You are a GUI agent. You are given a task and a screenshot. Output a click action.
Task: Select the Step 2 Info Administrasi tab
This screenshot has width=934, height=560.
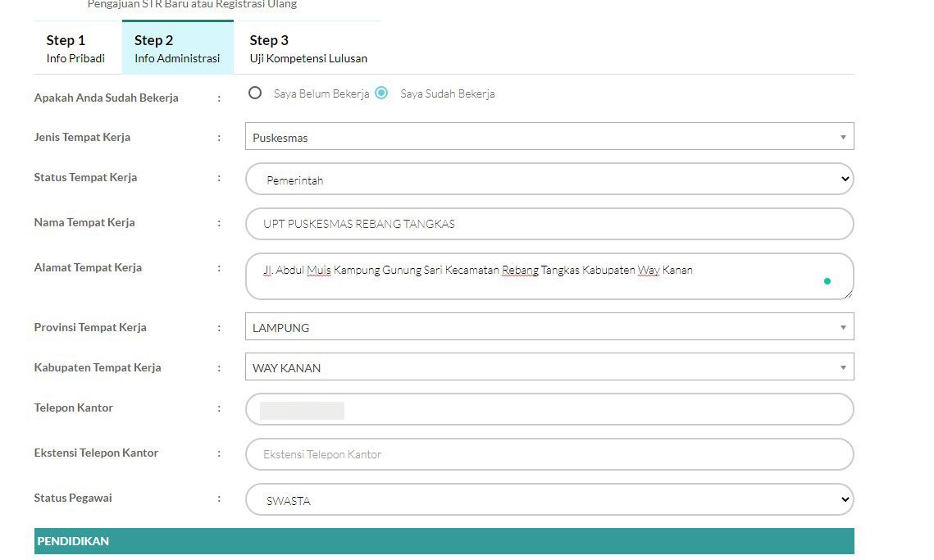coord(177,48)
